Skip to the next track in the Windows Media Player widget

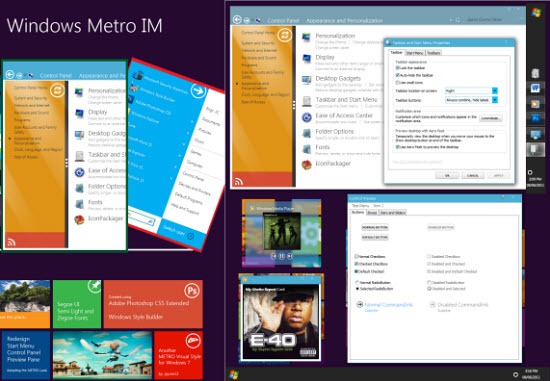click(290, 256)
